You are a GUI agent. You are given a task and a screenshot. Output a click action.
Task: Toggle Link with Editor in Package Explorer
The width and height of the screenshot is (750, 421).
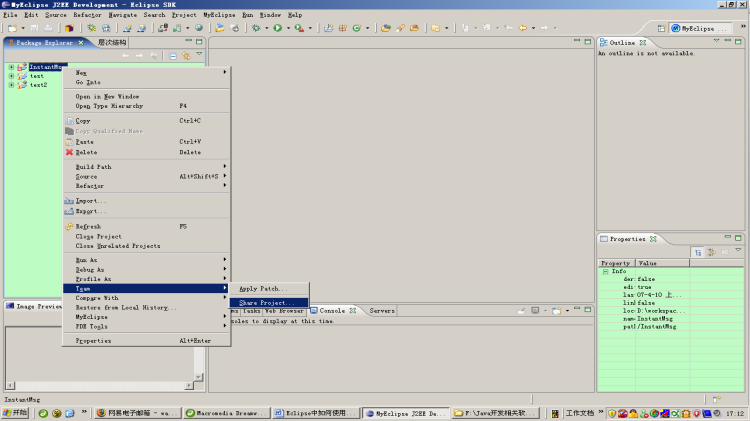(x=186, y=56)
